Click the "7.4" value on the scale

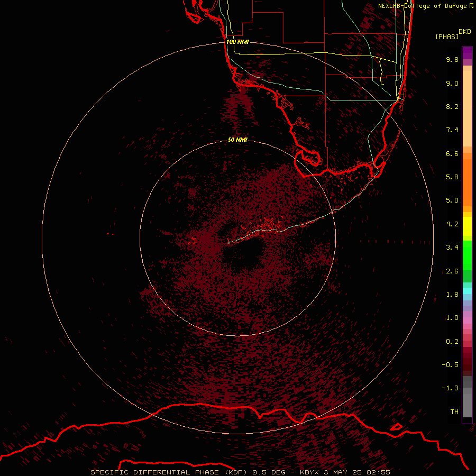[452, 130]
